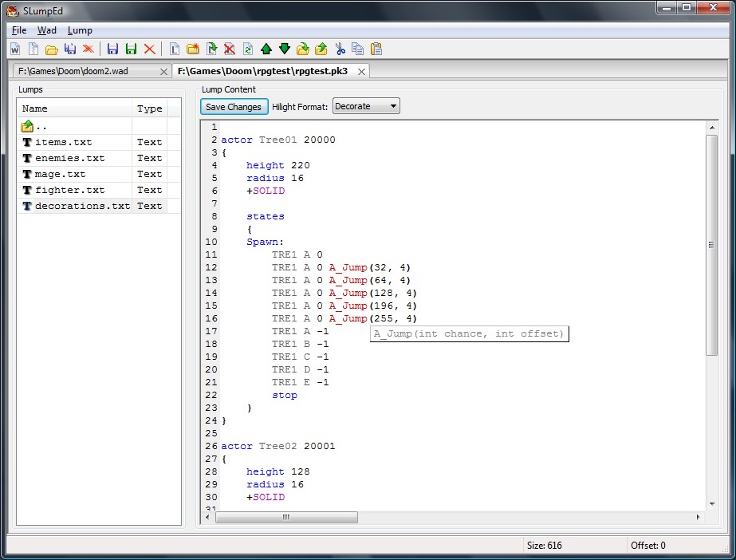Open the Hilight Format dropdown

pos(366,106)
